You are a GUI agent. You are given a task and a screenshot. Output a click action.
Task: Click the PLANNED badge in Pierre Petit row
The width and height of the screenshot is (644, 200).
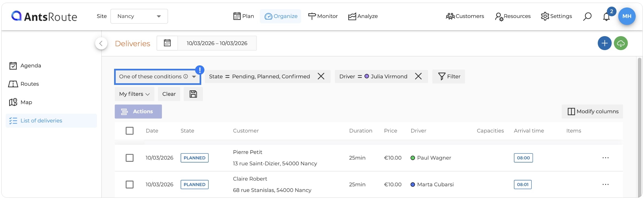point(195,158)
